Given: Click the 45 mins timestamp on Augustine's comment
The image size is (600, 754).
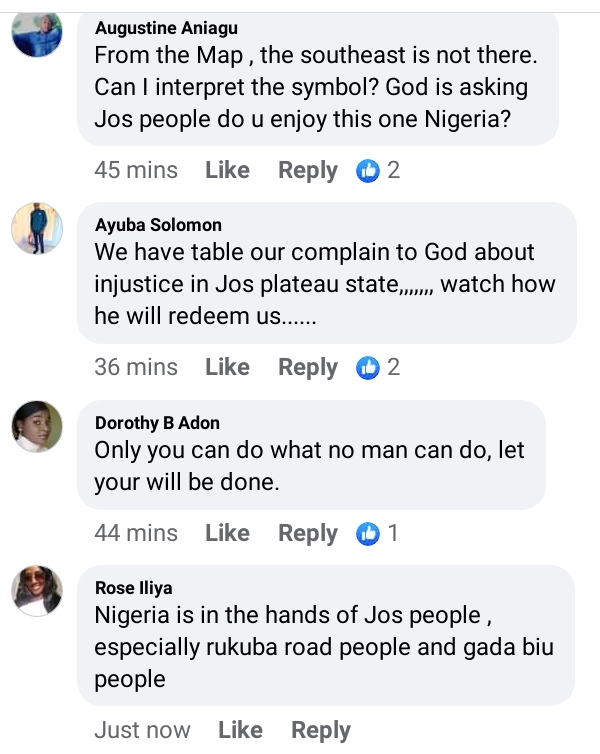Looking at the screenshot, I should [x=136, y=171].
